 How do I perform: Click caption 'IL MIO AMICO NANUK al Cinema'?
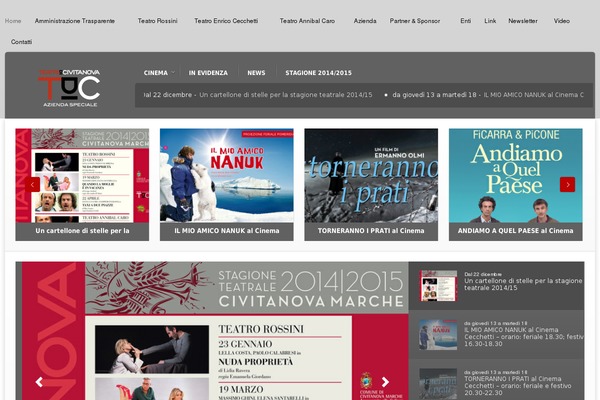point(227,231)
